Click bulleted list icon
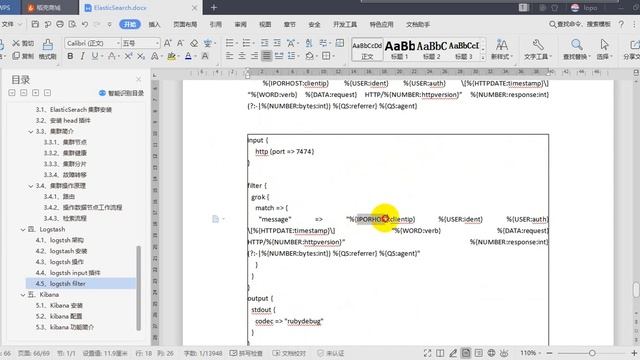The image size is (640, 360). tap(230, 43)
